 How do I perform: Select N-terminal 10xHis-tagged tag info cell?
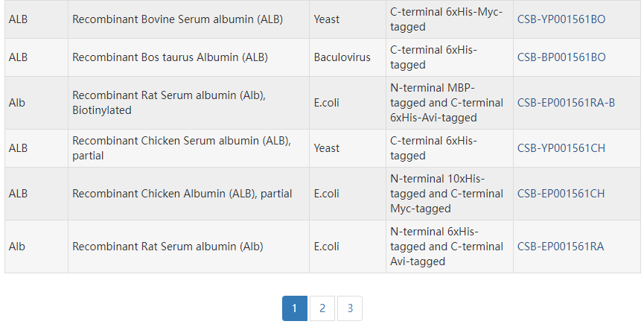tap(446, 194)
